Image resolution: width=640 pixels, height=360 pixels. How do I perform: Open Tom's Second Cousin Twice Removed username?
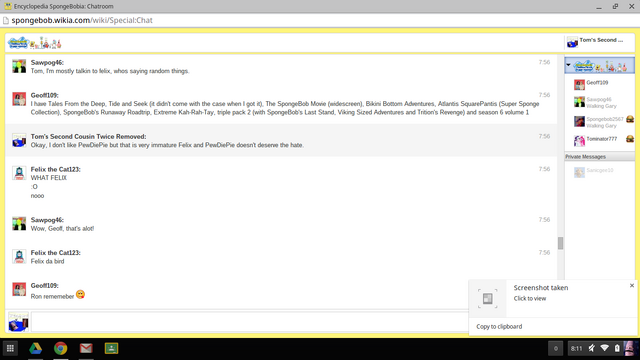[88, 136]
